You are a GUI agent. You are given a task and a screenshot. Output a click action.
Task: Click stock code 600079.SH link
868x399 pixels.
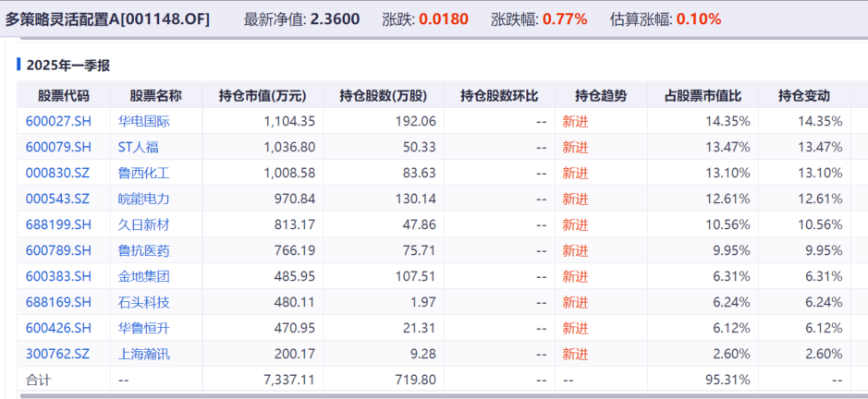tap(58, 147)
